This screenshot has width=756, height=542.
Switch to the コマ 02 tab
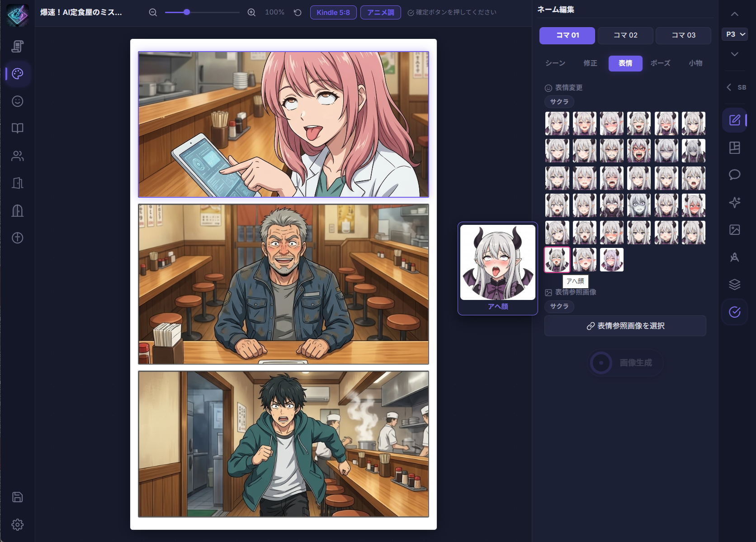(625, 35)
